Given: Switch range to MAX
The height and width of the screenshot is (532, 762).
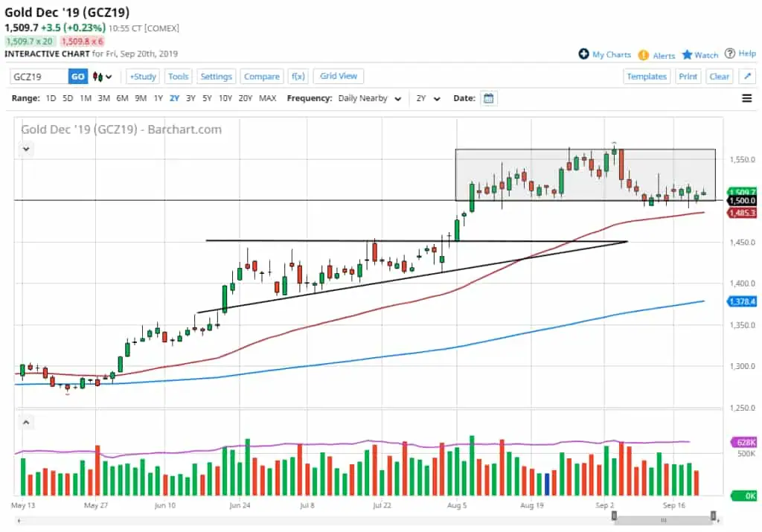Looking at the screenshot, I should pos(268,97).
